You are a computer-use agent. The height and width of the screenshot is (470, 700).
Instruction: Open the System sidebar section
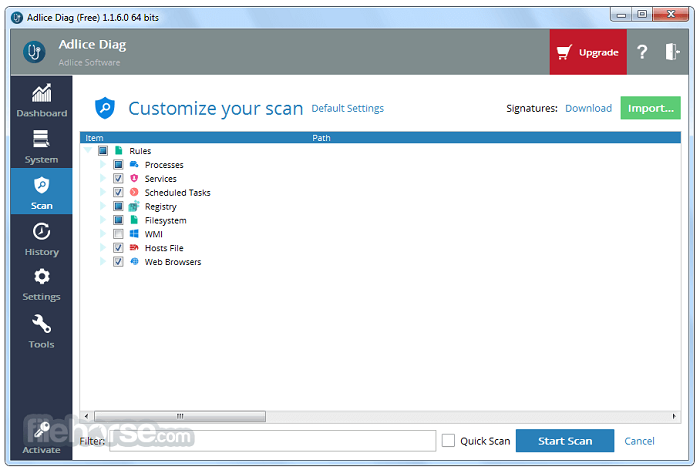pos(41,146)
